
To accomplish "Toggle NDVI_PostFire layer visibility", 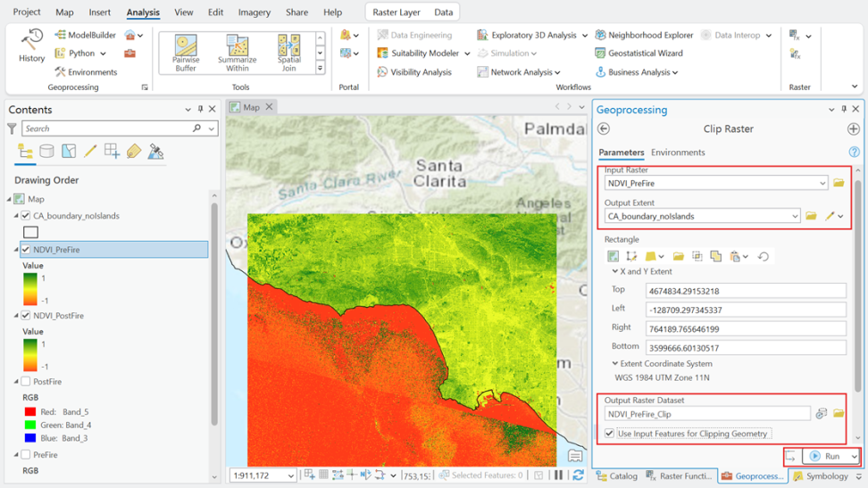I will coord(26,316).
